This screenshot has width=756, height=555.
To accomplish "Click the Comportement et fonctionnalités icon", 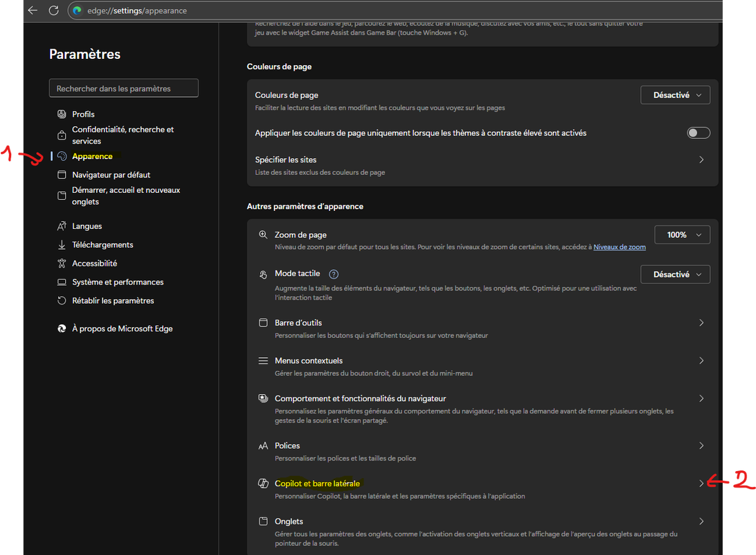I will pos(264,398).
